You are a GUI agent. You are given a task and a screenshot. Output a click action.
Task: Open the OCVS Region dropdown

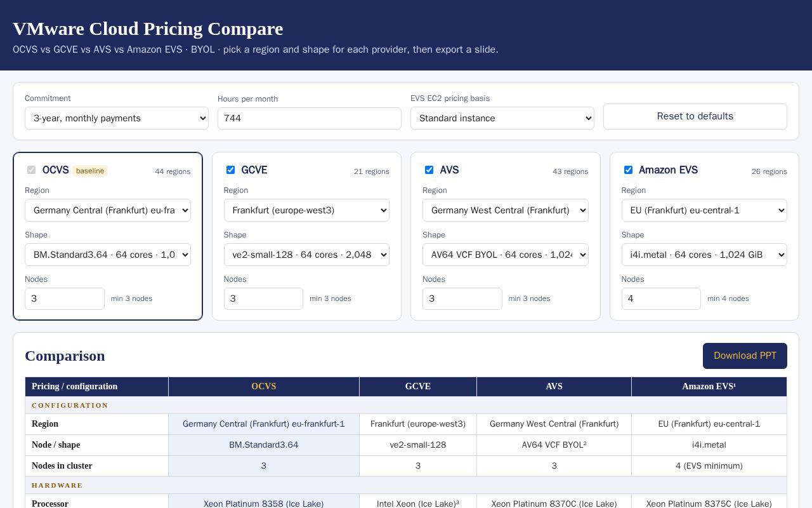point(108,210)
